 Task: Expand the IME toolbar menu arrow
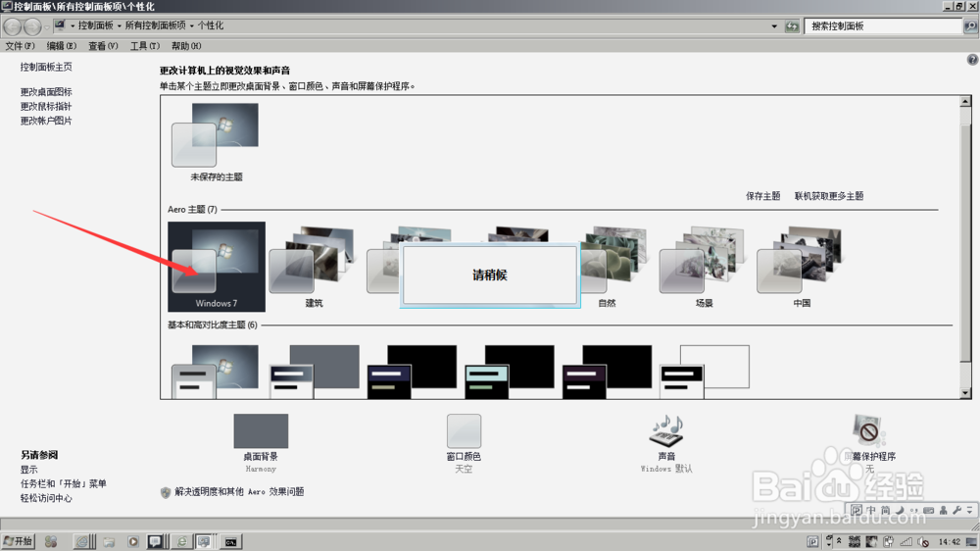(969, 511)
